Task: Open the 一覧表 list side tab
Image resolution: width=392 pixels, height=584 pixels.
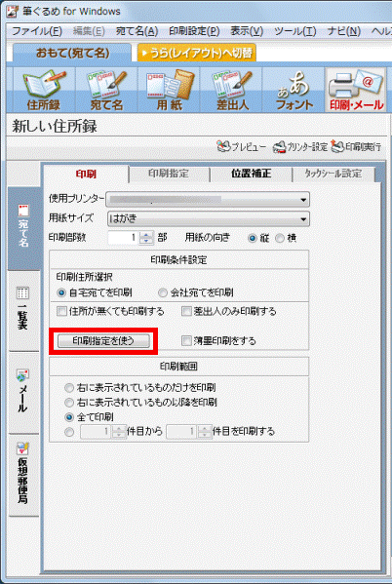Action: coord(23,311)
